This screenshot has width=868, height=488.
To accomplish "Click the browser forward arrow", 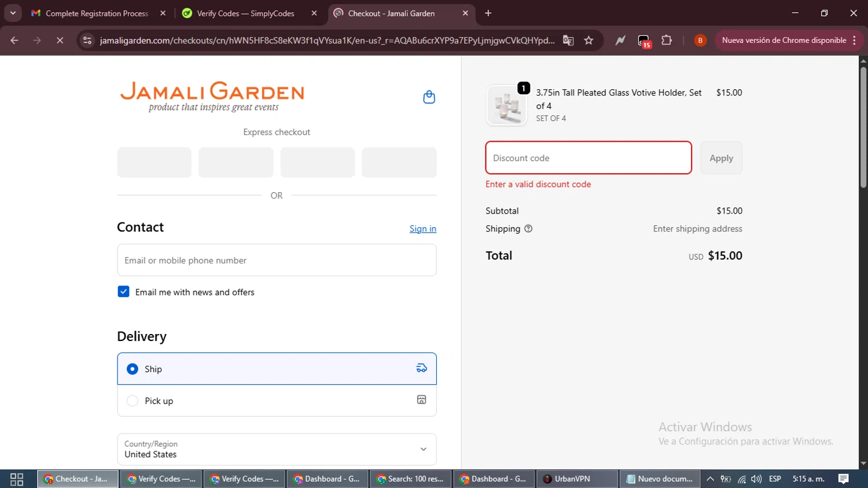I will point(37,41).
